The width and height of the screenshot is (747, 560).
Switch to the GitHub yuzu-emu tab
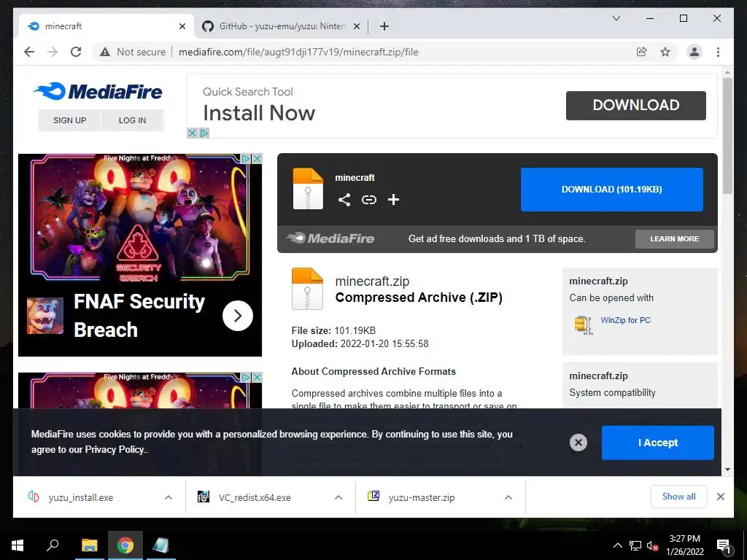click(x=281, y=26)
